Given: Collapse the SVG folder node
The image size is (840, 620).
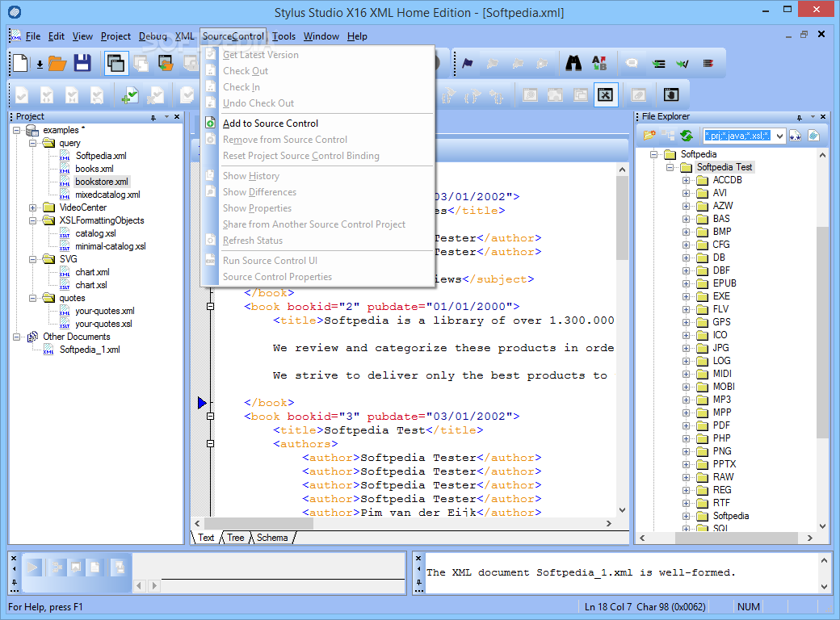Looking at the screenshot, I should pos(32,259).
